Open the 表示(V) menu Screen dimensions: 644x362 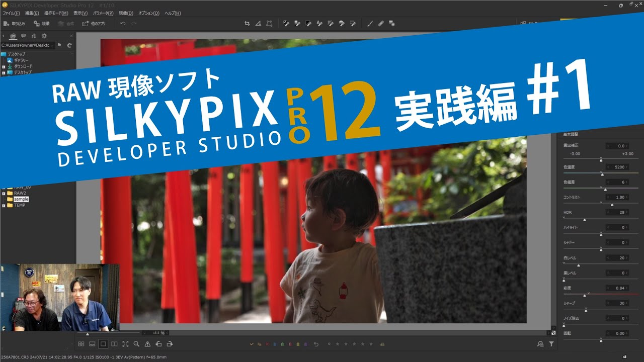tap(80, 13)
